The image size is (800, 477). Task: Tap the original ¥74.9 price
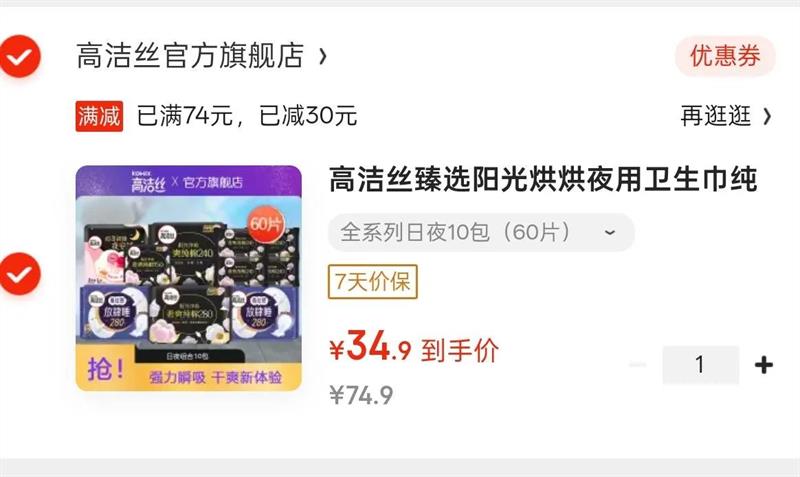[361, 395]
